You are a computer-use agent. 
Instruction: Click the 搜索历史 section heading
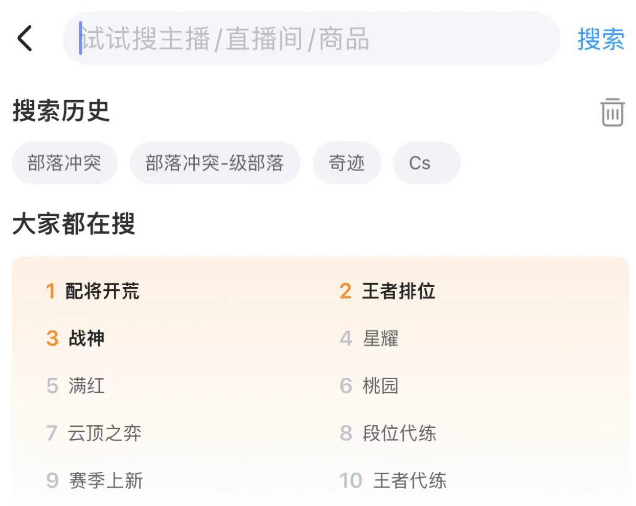61,111
